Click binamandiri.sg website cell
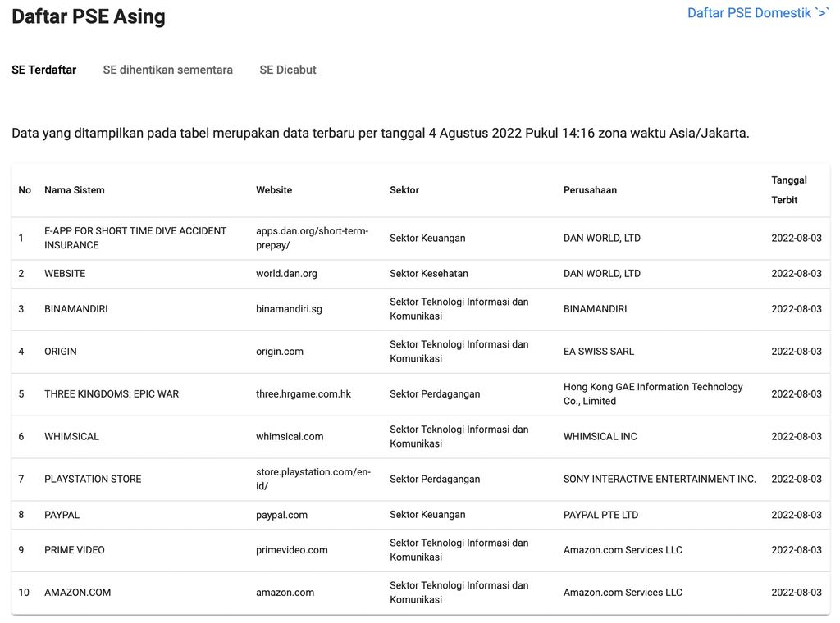 pyautogui.click(x=290, y=309)
